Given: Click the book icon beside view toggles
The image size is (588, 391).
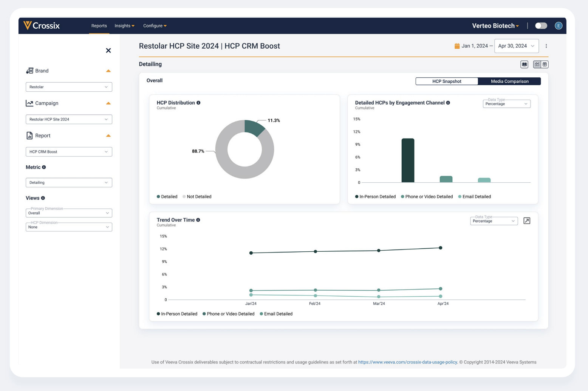Looking at the screenshot, I should (524, 65).
